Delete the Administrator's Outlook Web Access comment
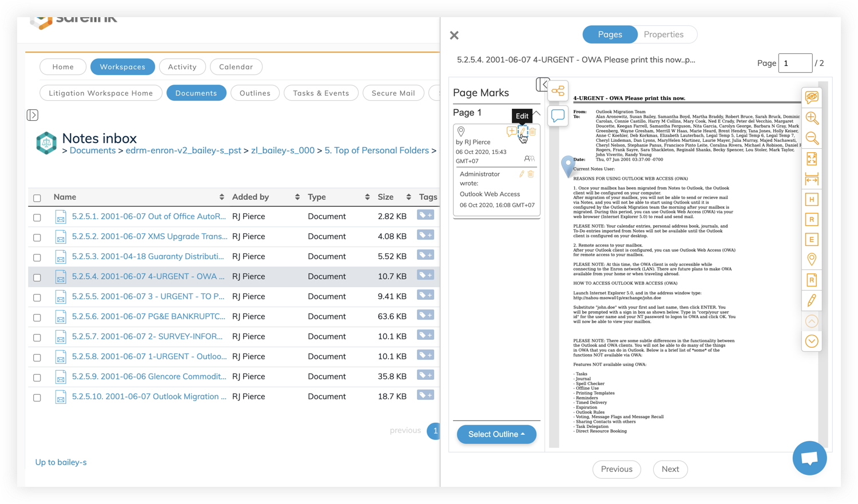This screenshot has height=504, width=858. point(531,174)
